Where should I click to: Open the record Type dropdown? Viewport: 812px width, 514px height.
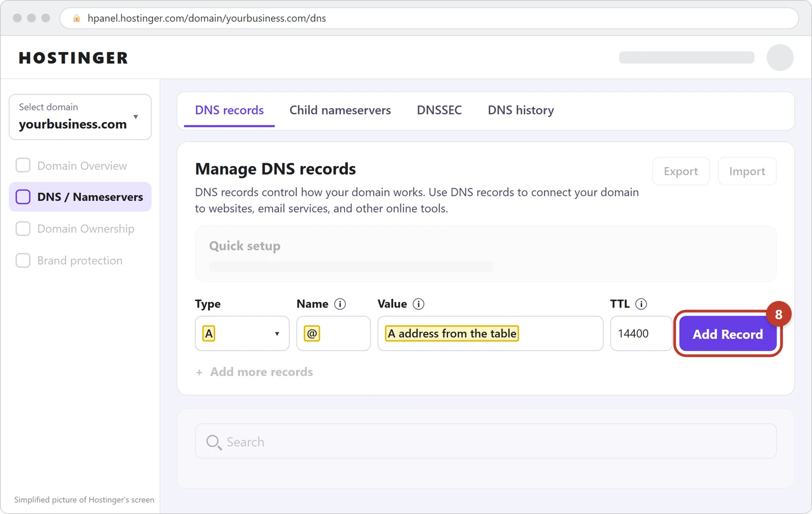pos(242,333)
